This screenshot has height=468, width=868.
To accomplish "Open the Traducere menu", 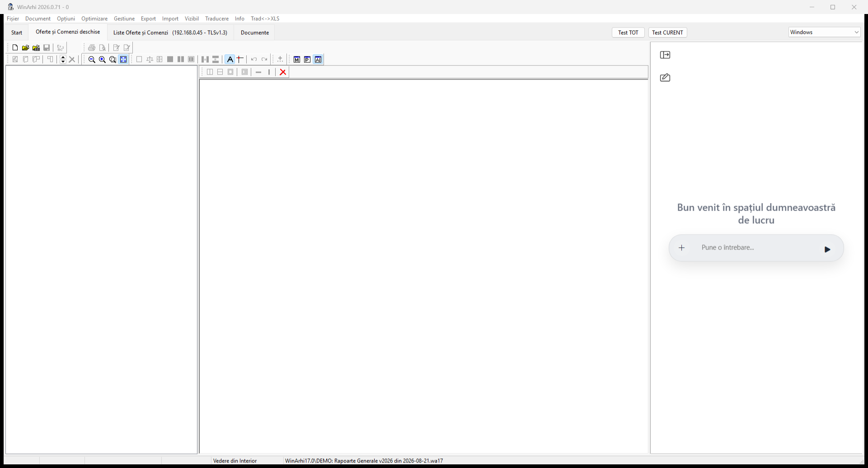I will pos(217,19).
